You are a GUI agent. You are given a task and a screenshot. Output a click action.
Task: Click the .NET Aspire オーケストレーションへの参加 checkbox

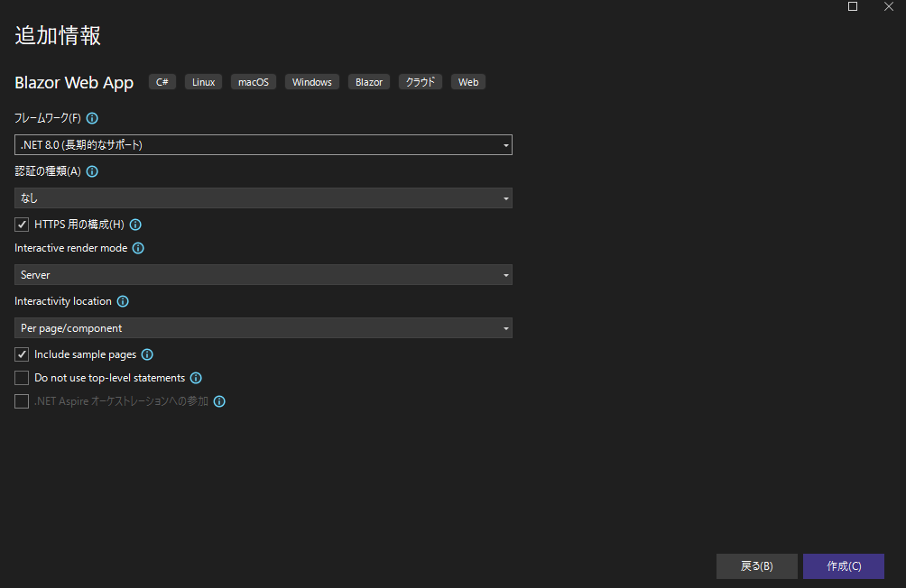[22, 401]
